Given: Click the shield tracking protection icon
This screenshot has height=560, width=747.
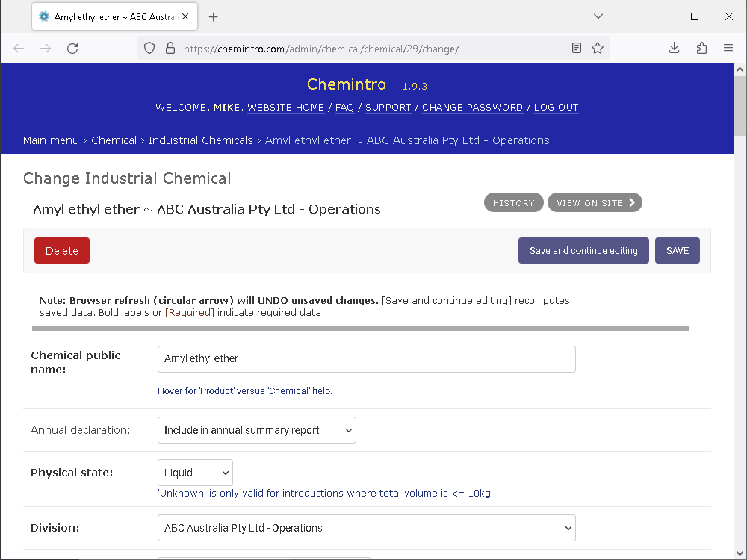Looking at the screenshot, I should [x=149, y=48].
